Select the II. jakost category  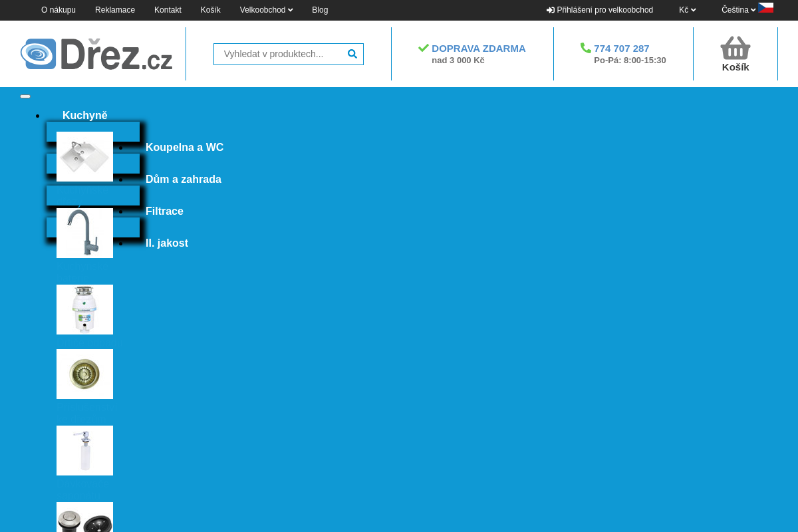coord(167,243)
